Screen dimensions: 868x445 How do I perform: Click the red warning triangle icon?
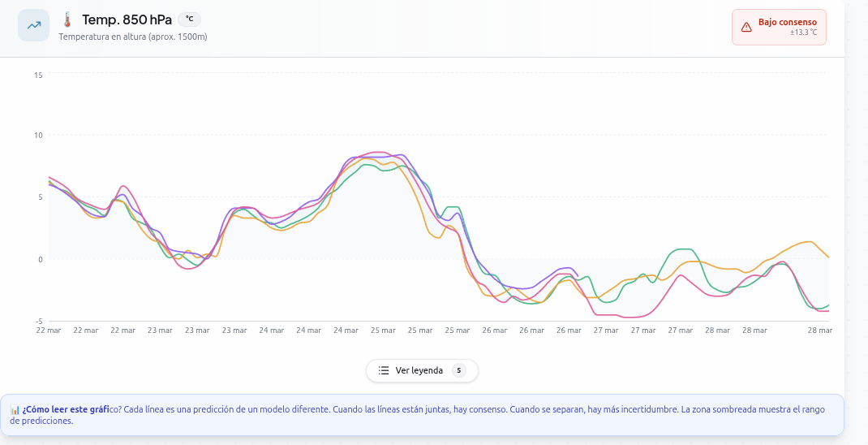[746, 27]
